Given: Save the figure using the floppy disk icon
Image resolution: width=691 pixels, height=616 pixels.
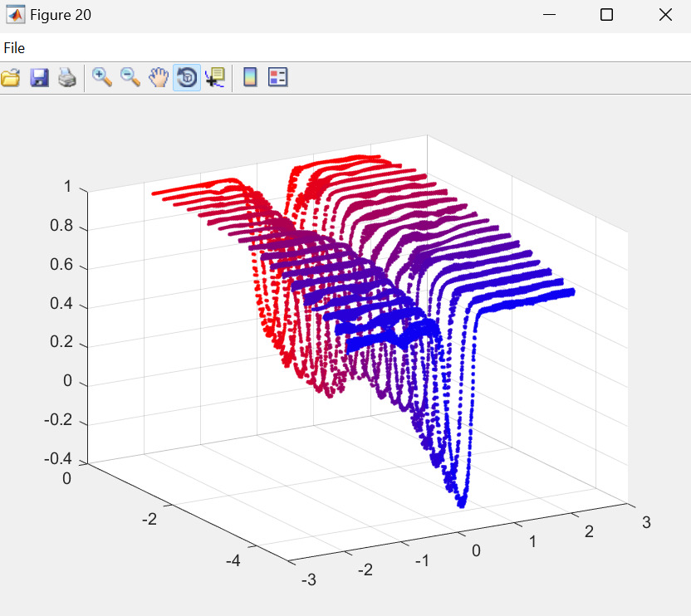Looking at the screenshot, I should click(39, 78).
